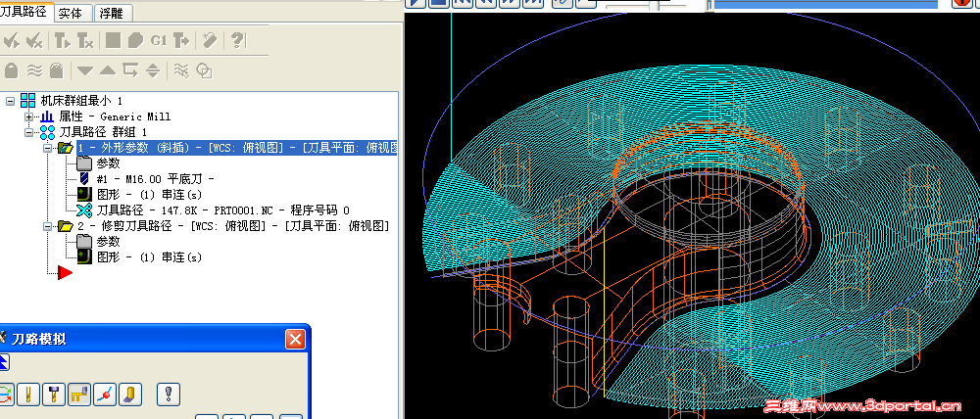
Task: Expand the 属性 - Generic Mill node
Action: (x=28, y=116)
